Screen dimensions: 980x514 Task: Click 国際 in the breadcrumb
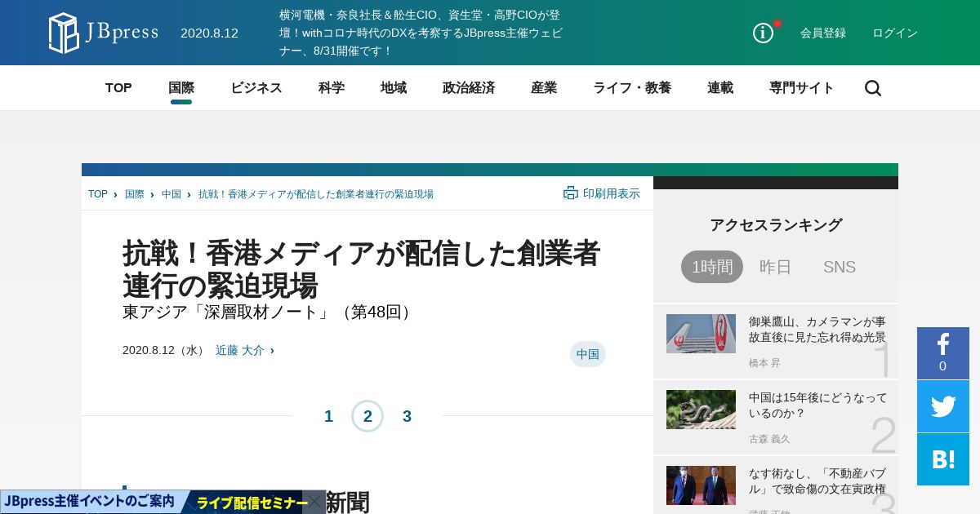click(x=135, y=194)
